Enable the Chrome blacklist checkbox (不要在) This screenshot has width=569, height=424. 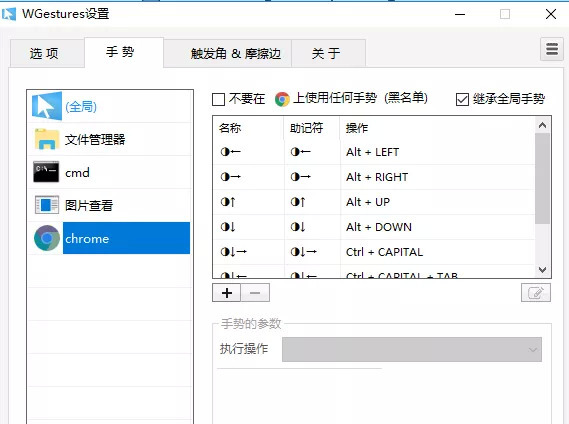[218, 99]
